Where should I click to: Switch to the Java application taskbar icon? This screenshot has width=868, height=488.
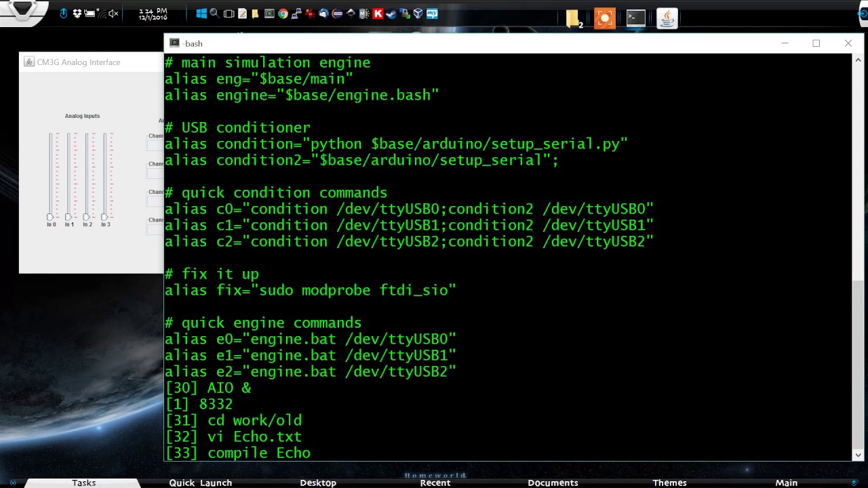(x=667, y=18)
